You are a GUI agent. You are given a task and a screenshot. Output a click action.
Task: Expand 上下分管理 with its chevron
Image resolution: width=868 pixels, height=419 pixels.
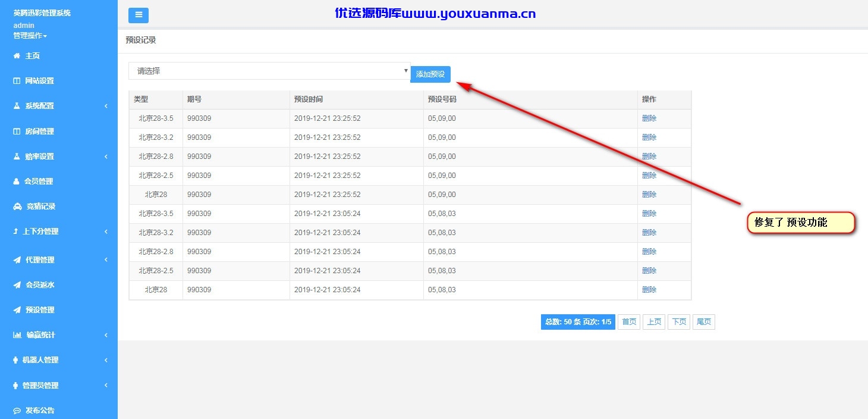click(x=106, y=232)
